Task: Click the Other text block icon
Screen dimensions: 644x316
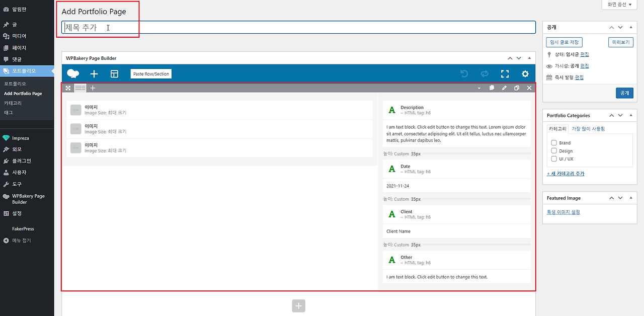Action: click(x=392, y=260)
